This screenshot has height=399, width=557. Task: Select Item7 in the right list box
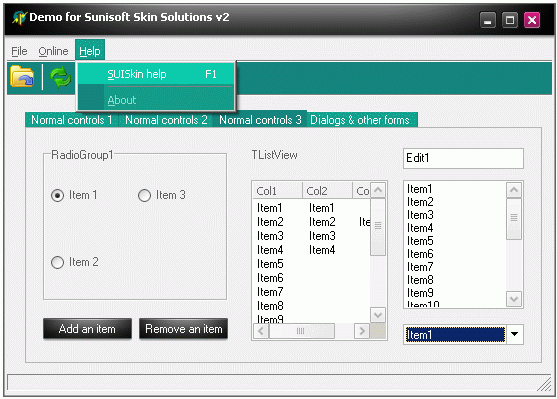coord(420,267)
